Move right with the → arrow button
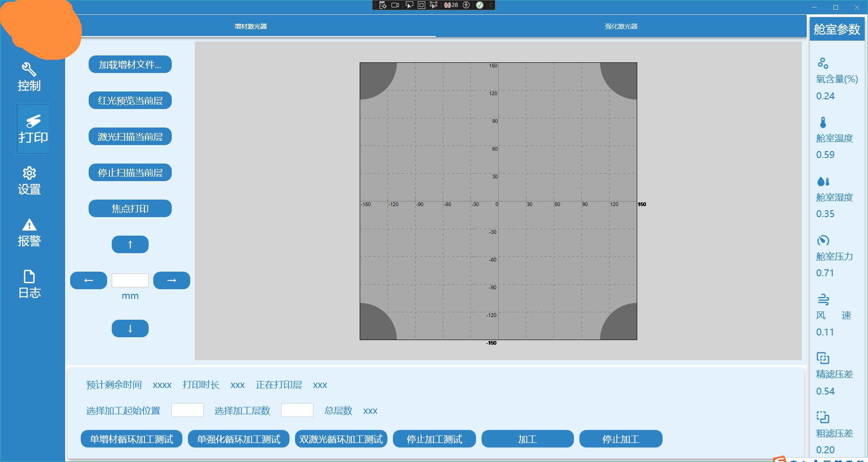This screenshot has height=462, width=868. 172,280
